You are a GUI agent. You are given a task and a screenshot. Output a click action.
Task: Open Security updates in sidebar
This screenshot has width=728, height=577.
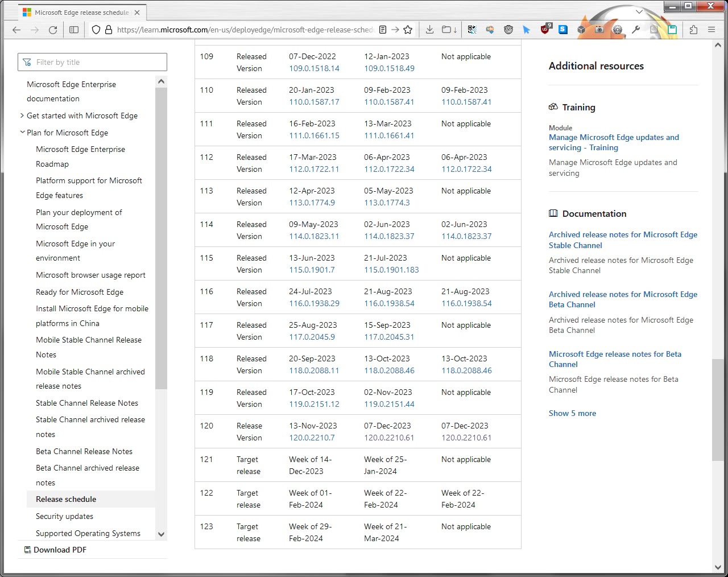(64, 516)
